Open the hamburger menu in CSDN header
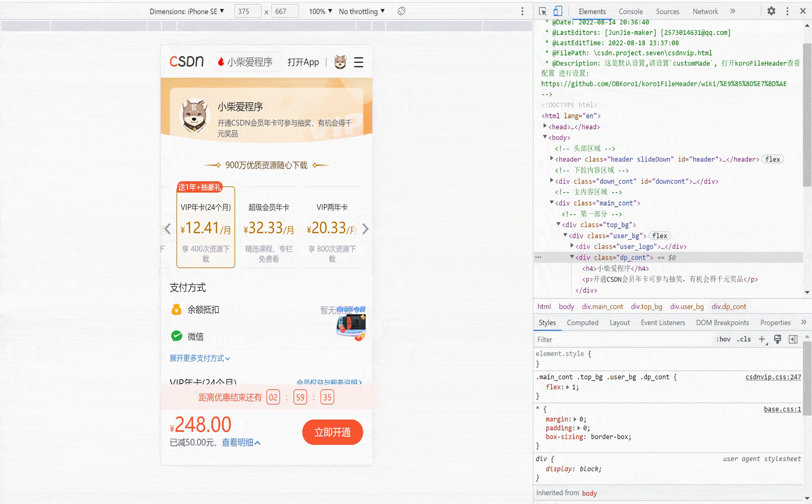This screenshot has width=812, height=504. [x=358, y=62]
